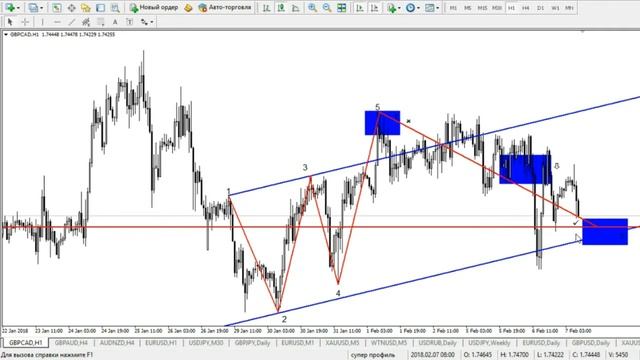Switch to MN timeframe

pyautogui.click(x=569, y=8)
